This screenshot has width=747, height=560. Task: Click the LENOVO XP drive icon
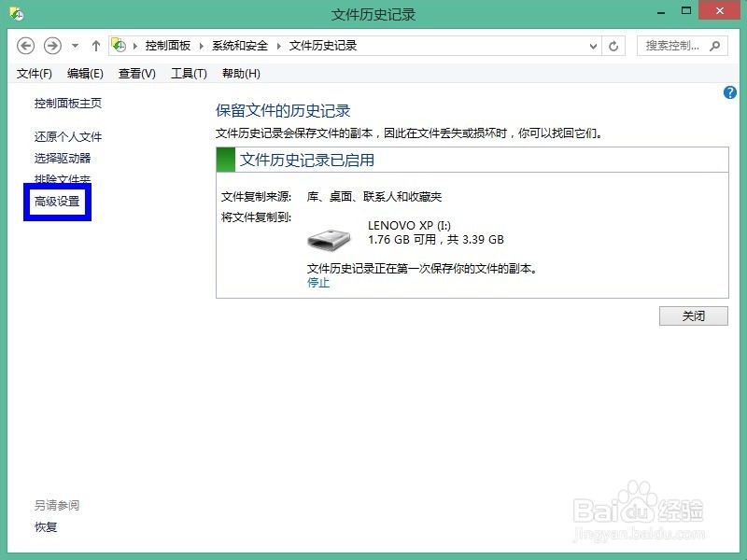click(332, 236)
